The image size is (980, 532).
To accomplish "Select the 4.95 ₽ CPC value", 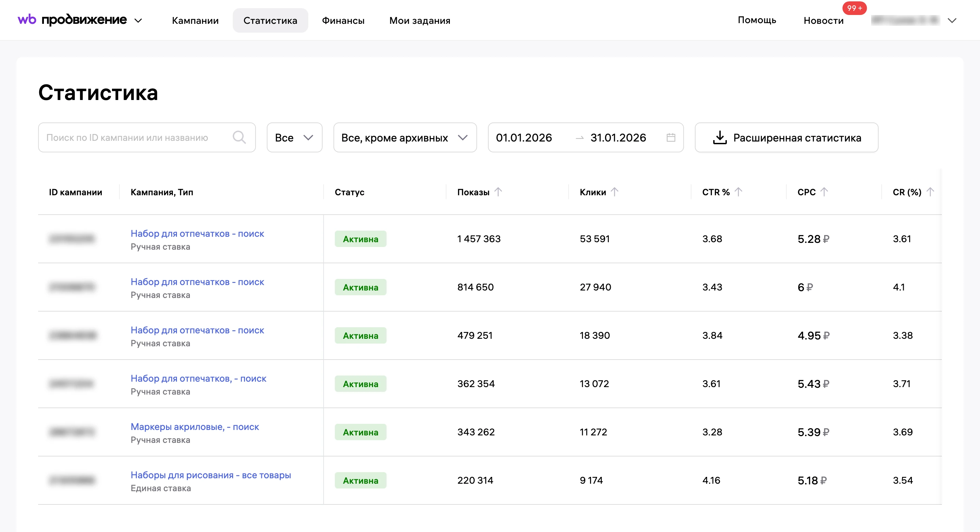I will [x=813, y=335].
